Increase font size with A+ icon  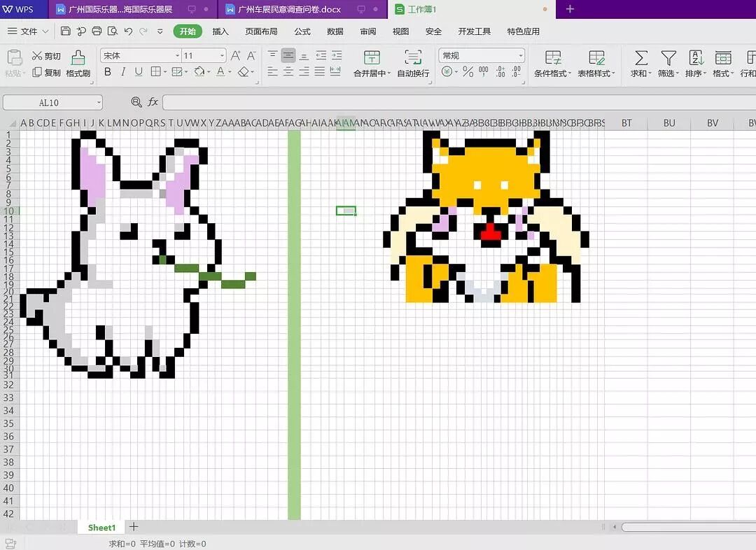click(235, 55)
